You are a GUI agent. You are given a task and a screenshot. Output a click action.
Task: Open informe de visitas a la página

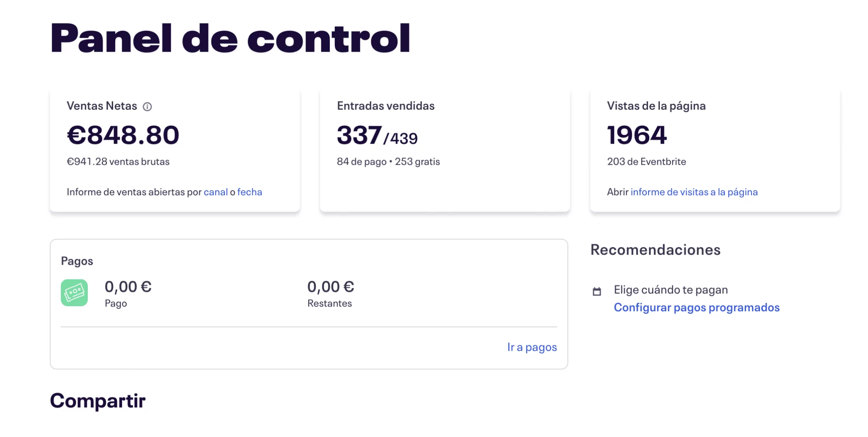click(x=694, y=192)
